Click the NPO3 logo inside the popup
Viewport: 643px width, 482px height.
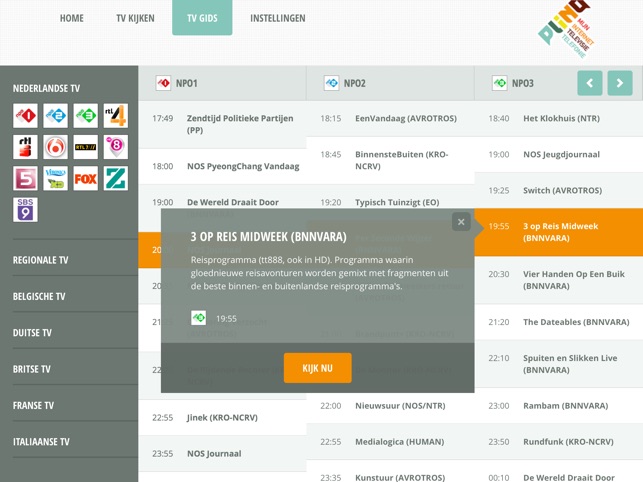tap(199, 318)
